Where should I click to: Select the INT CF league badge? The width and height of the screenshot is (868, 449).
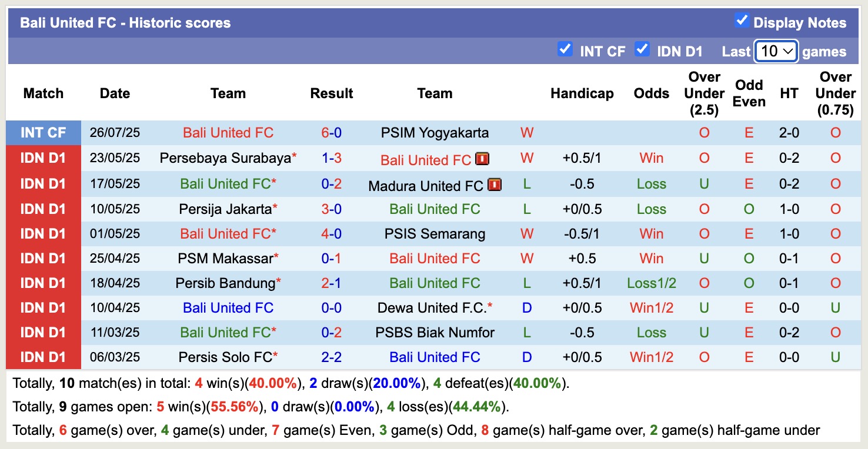pos(44,133)
